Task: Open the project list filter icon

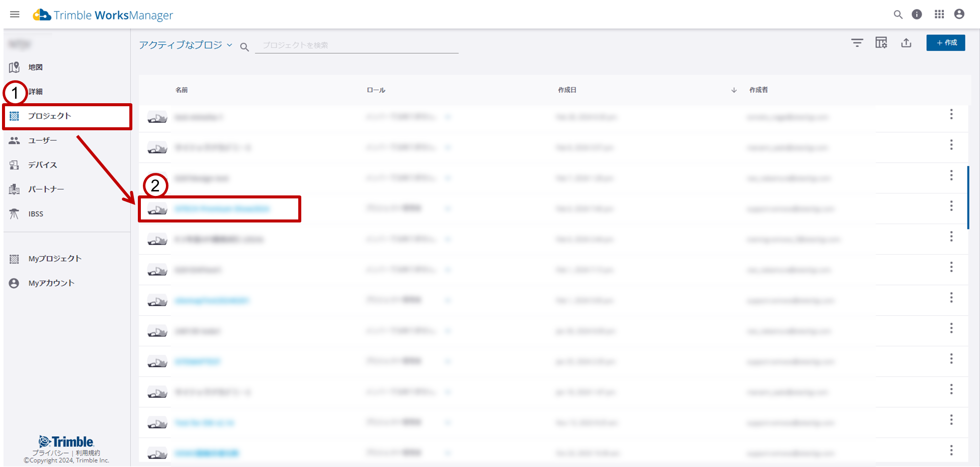Action: [857, 43]
